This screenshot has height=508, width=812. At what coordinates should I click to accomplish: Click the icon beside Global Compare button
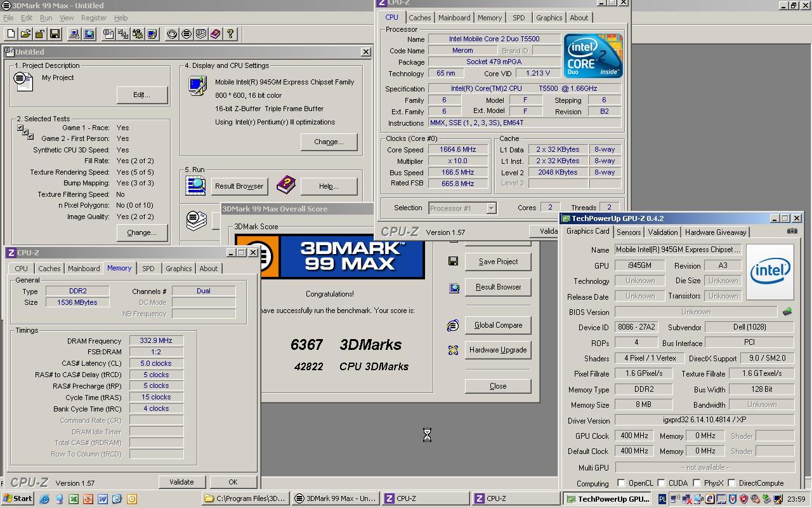453,325
